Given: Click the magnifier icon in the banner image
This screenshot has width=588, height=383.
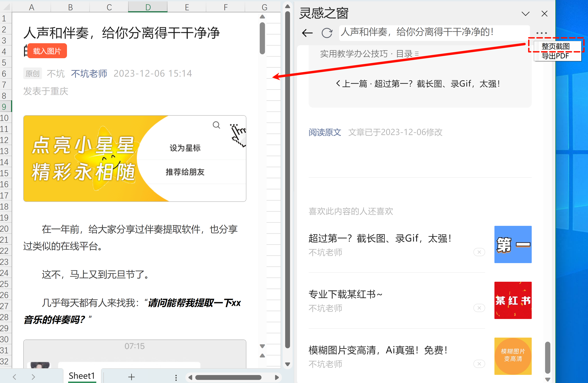Looking at the screenshot, I should pyautogui.click(x=216, y=125).
